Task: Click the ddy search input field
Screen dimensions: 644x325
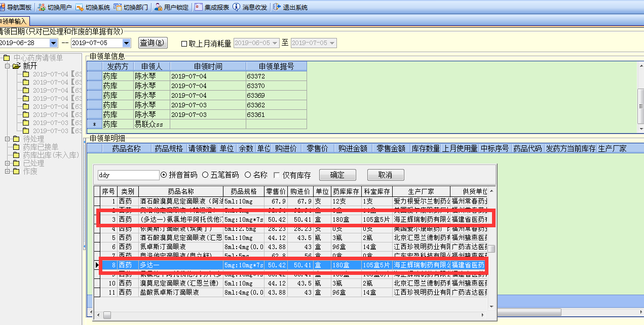Action: click(128, 175)
